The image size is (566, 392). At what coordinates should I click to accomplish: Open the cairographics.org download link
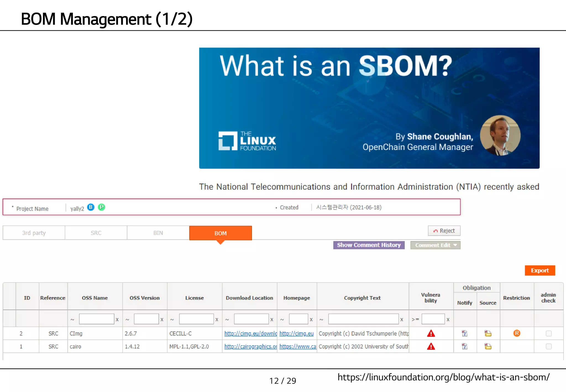(251, 346)
